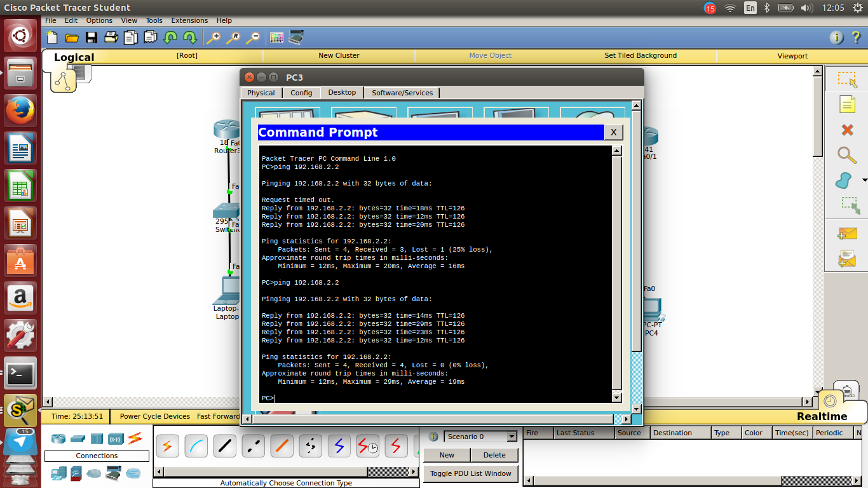Click the Delete scenario button
868x488 pixels.
click(494, 455)
